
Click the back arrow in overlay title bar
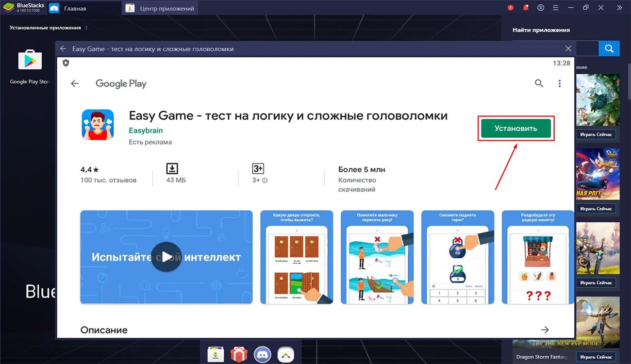tap(63, 49)
